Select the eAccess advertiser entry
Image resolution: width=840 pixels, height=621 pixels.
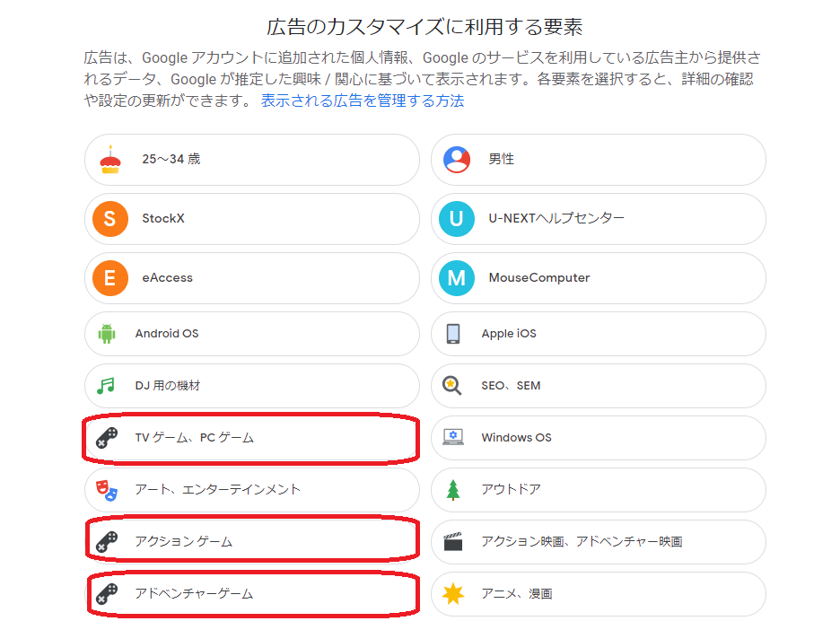click(252, 278)
